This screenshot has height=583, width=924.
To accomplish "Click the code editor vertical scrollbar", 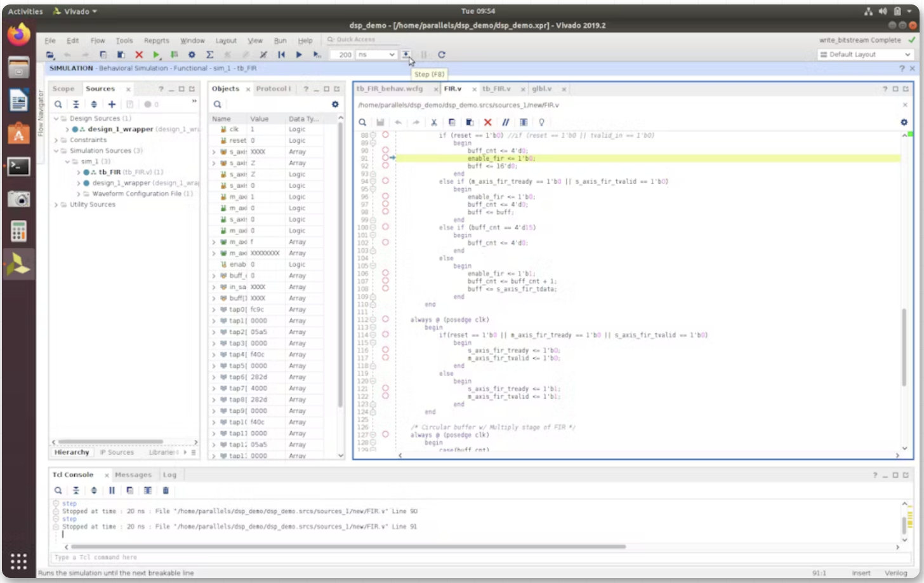I will click(904, 347).
